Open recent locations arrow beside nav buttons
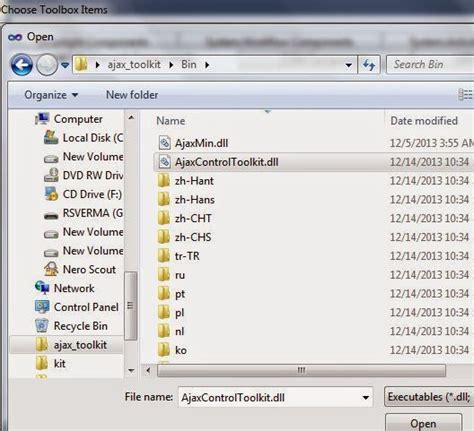 click(65, 65)
